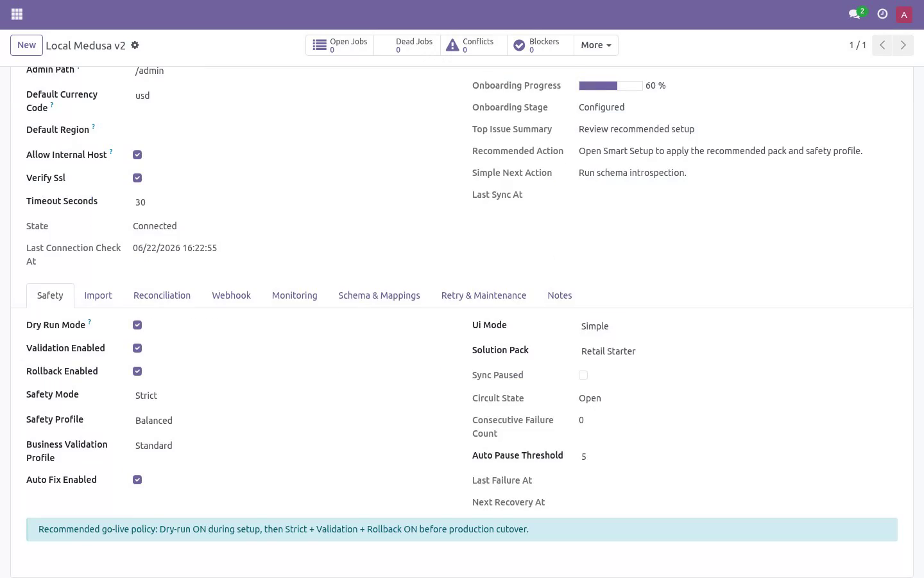
Task: Open the messages conversation icon
Action: pyautogui.click(x=856, y=14)
